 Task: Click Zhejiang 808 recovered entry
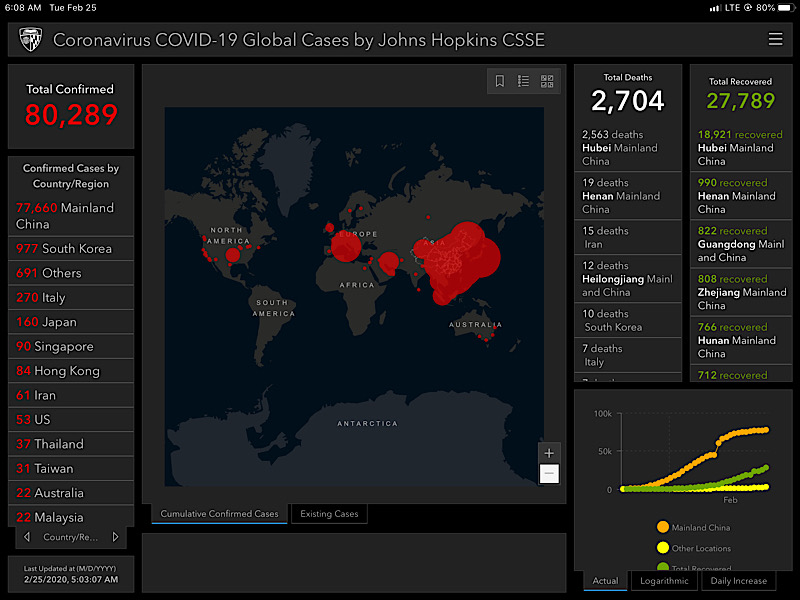coord(741,292)
